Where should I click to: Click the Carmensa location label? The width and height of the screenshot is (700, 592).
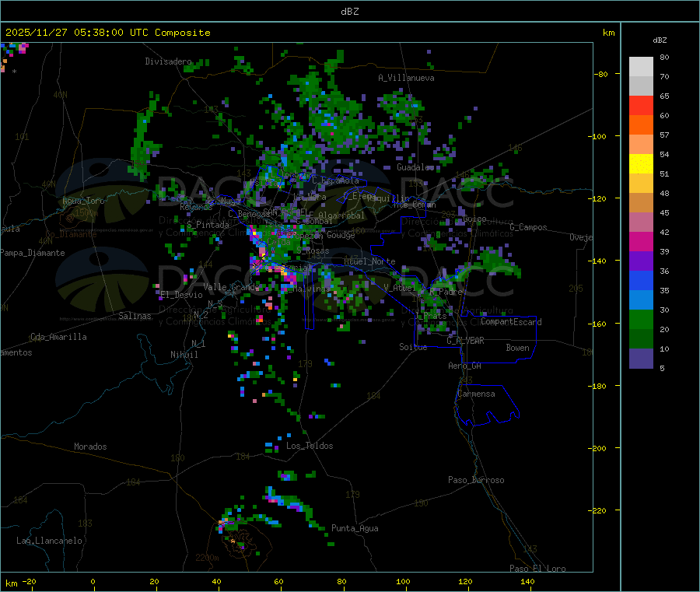(476, 394)
